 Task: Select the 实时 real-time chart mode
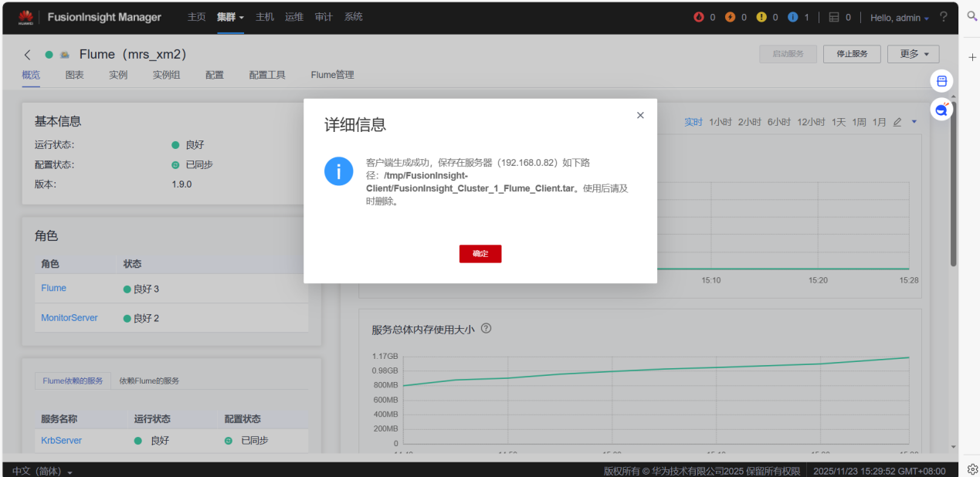(x=693, y=121)
